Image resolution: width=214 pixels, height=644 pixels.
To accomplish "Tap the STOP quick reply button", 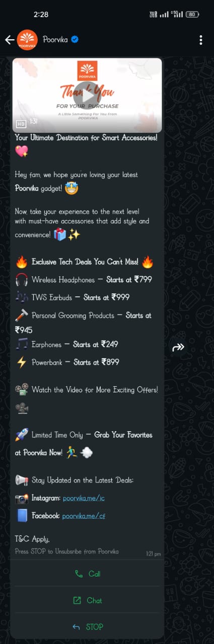I will pos(87,627).
